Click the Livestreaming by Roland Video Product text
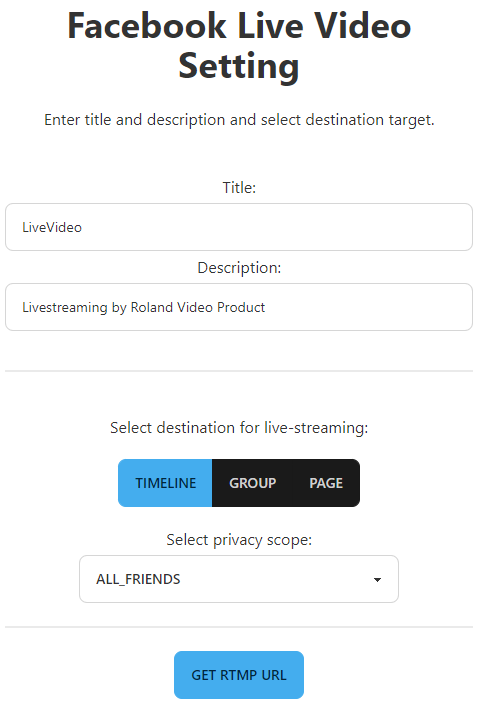The image size is (478, 705). [143, 308]
